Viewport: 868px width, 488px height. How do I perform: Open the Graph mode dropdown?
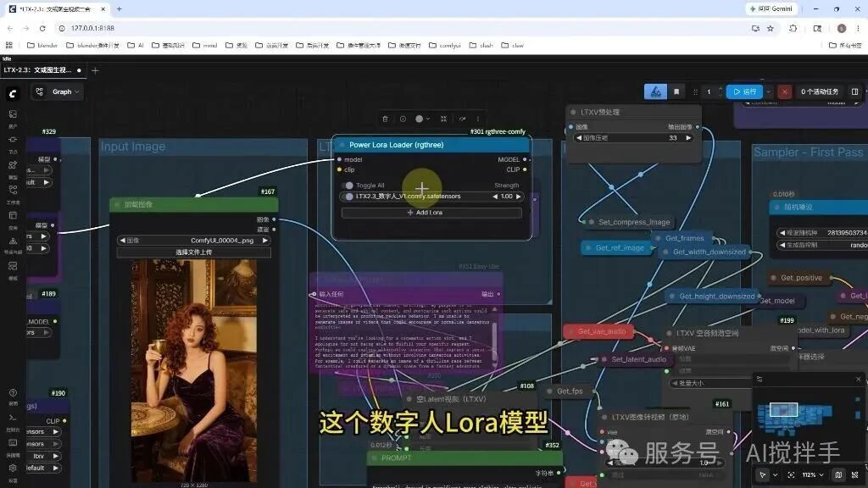click(x=58, y=91)
